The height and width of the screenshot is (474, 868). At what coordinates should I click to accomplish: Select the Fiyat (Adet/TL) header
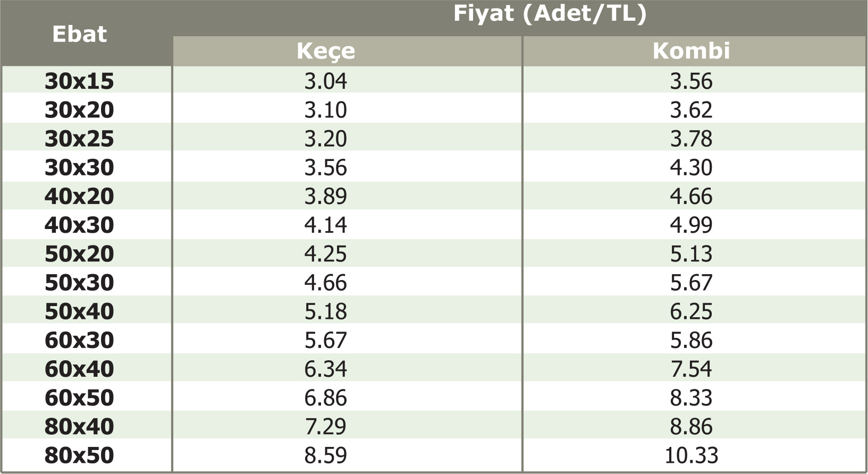pos(550,14)
